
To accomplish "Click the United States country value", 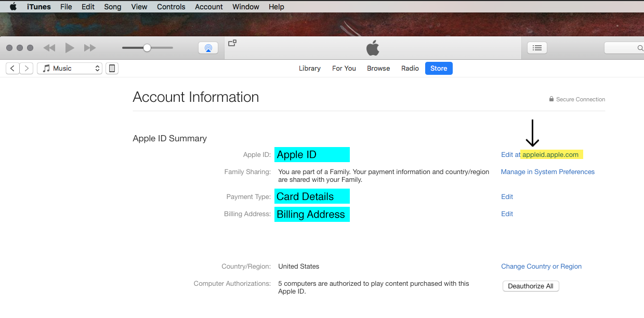I will 299,266.
